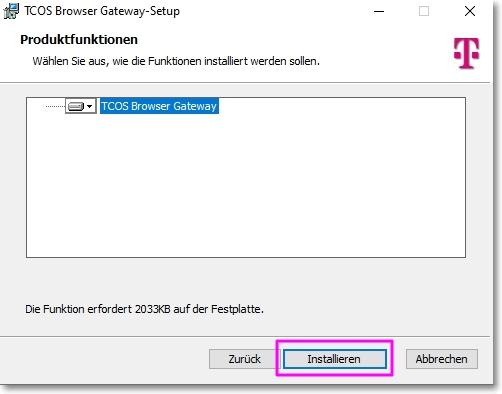Cancel setup via the Abbrechen button
This screenshot has width=502, height=394.
click(x=442, y=359)
